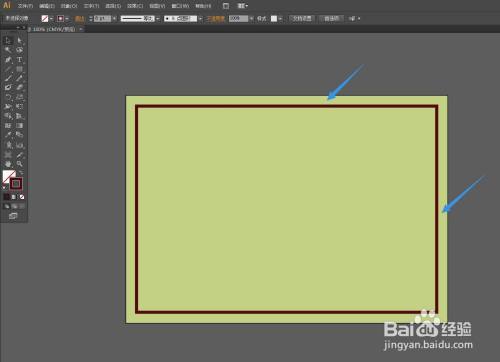Apply solid Color mode button
The width and height of the screenshot is (500, 362).
(x=6, y=197)
